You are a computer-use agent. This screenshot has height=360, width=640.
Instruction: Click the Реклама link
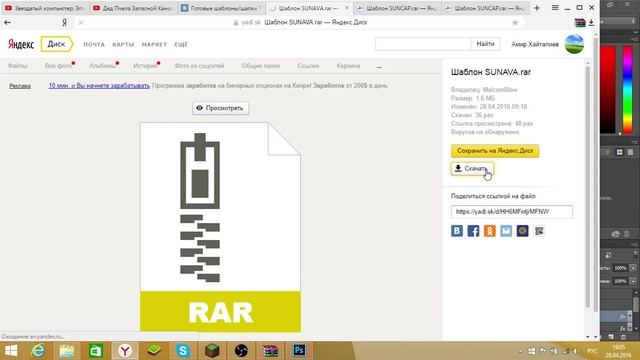pos(20,86)
